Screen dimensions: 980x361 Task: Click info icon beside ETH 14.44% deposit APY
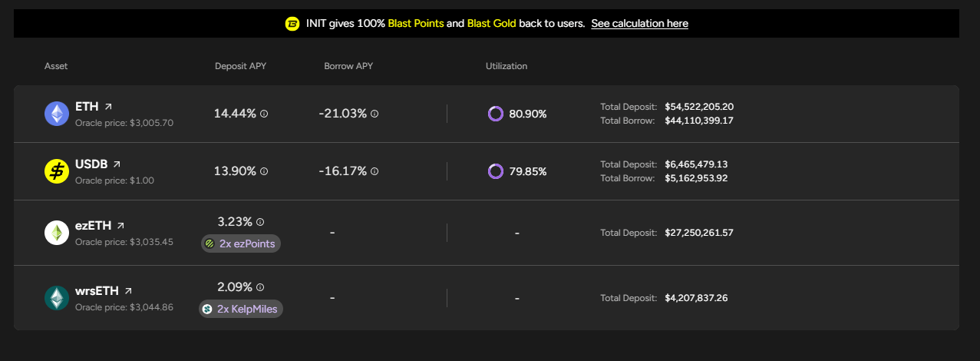coord(264,114)
